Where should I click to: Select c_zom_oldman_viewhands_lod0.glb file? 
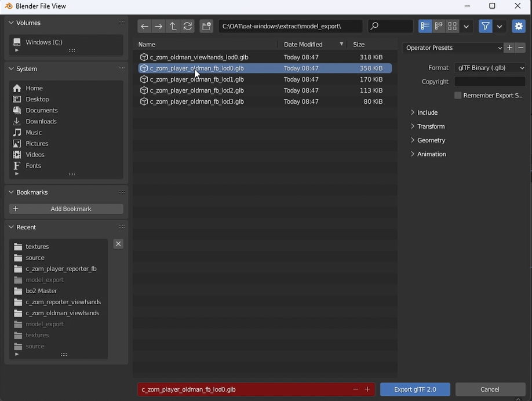pyautogui.click(x=199, y=57)
